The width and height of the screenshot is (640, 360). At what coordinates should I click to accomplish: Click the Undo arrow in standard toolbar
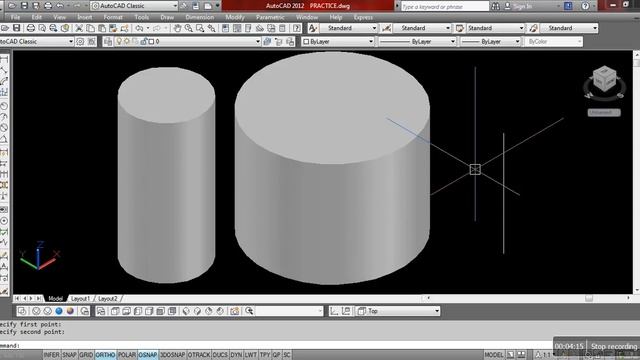pyautogui.click(x=139, y=28)
